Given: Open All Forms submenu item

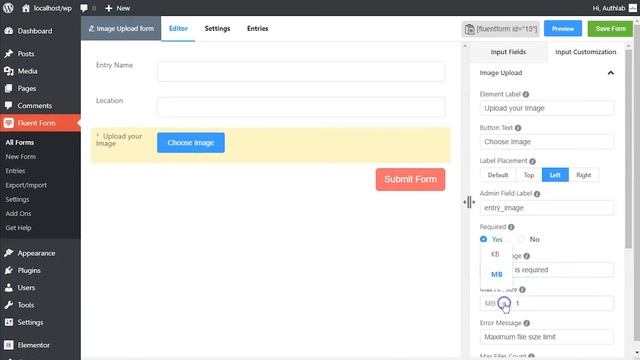Looking at the screenshot, I should click(20, 142).
